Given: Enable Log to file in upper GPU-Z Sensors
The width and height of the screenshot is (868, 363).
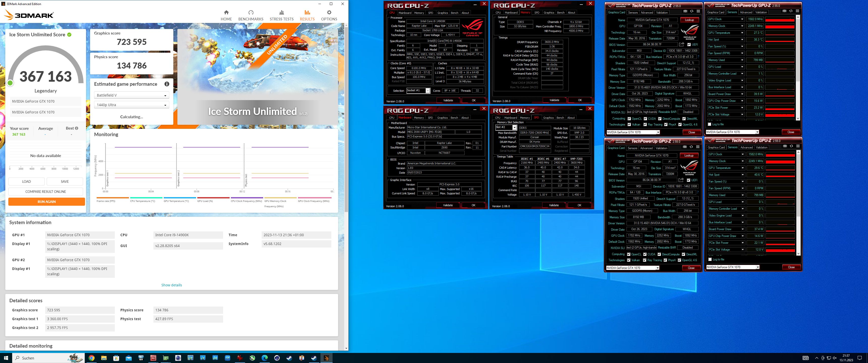Looking at the screenshot, I should coord(710,124).
